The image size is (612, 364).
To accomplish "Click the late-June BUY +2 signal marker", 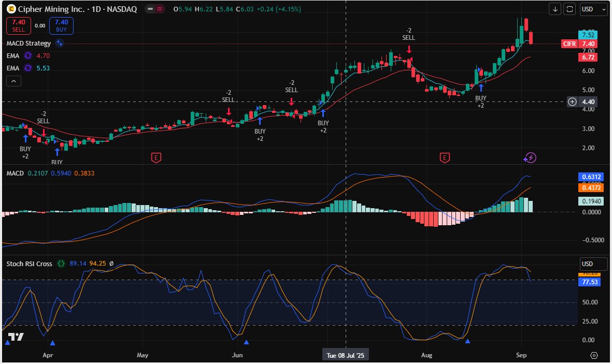I will (323, 121).
